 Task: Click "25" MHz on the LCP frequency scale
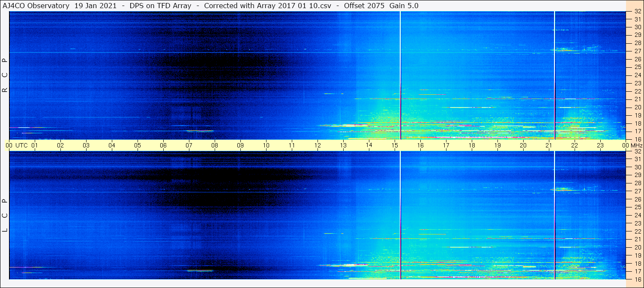tap(638, 207)
